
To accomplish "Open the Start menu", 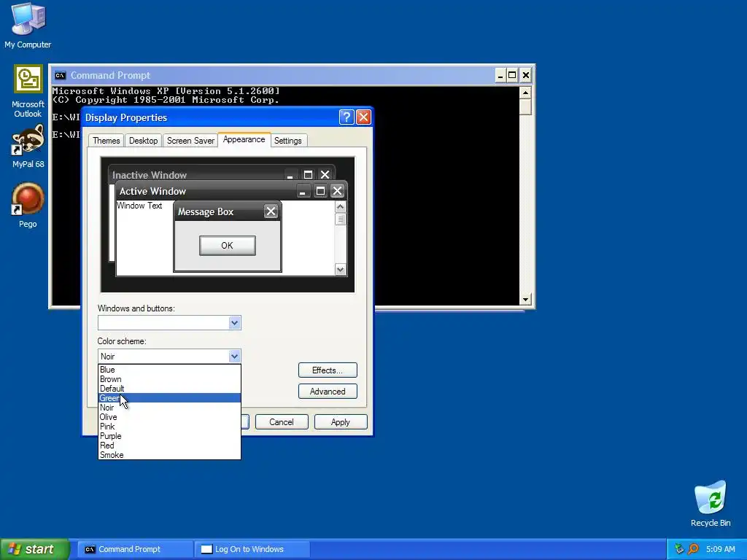I will (34, 549).
